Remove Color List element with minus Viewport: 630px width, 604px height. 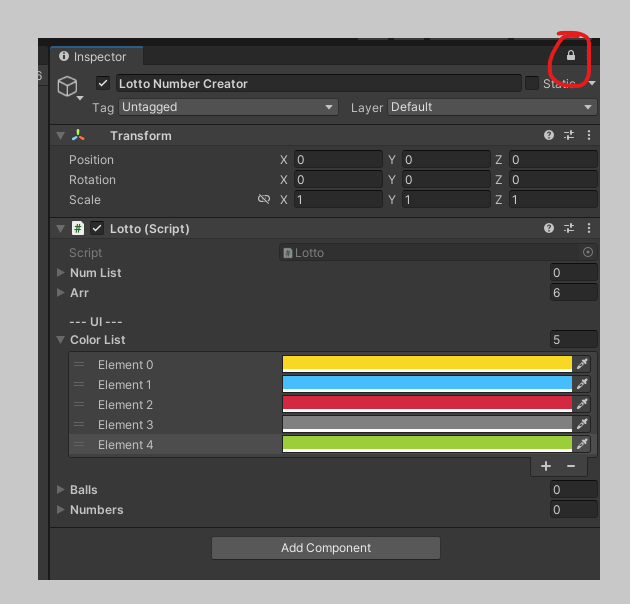(571, 466)
